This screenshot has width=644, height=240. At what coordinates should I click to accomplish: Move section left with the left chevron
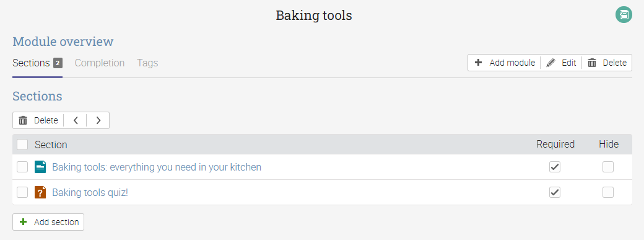pos(76,120)
